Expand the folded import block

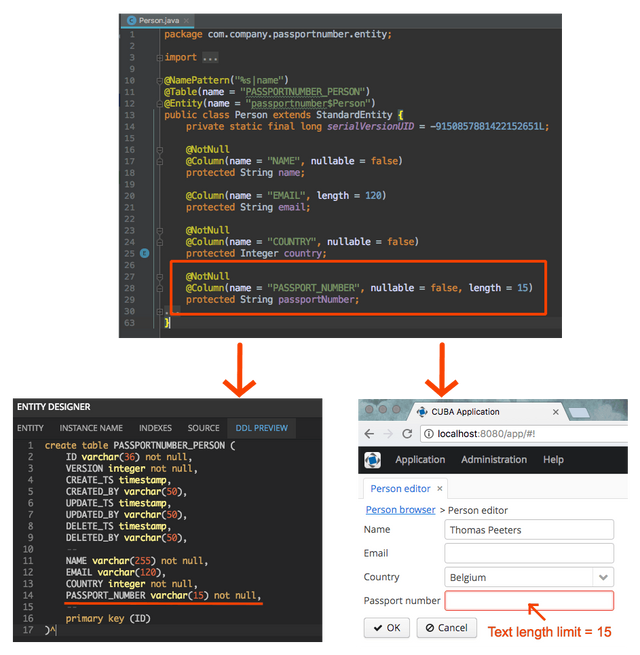pyautogui.click(x=160, y=58)
